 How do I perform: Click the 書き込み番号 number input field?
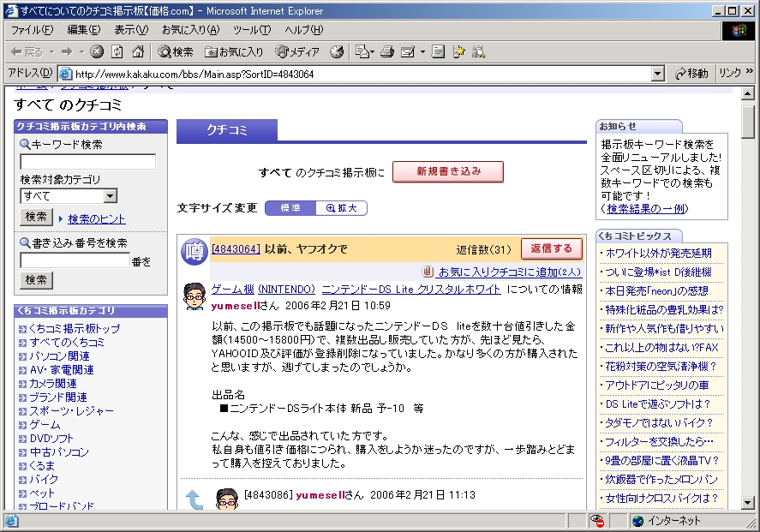[x=75, y=260]
